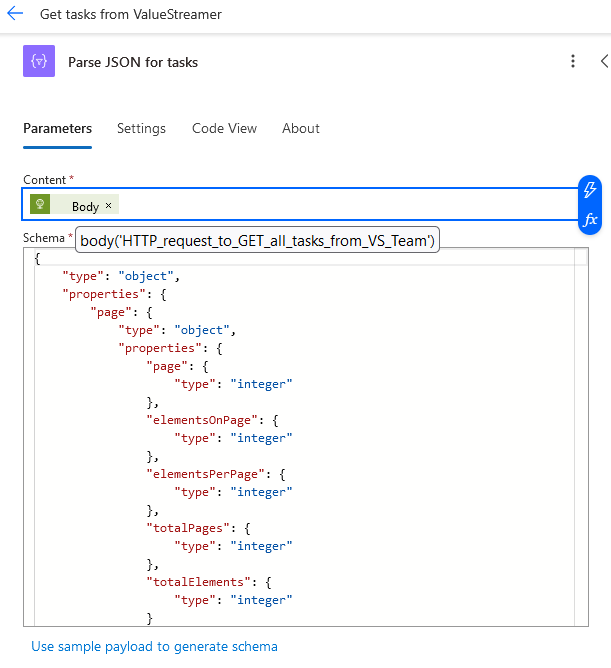Switch to the Code View tab
The image size is (611, 668).
click(x=224, y=128)
